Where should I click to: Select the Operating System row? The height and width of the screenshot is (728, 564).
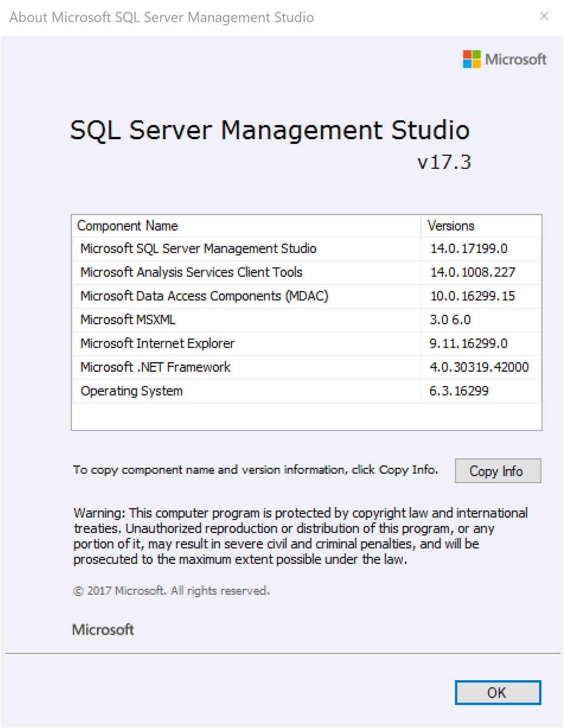click(x=131, y=391)
